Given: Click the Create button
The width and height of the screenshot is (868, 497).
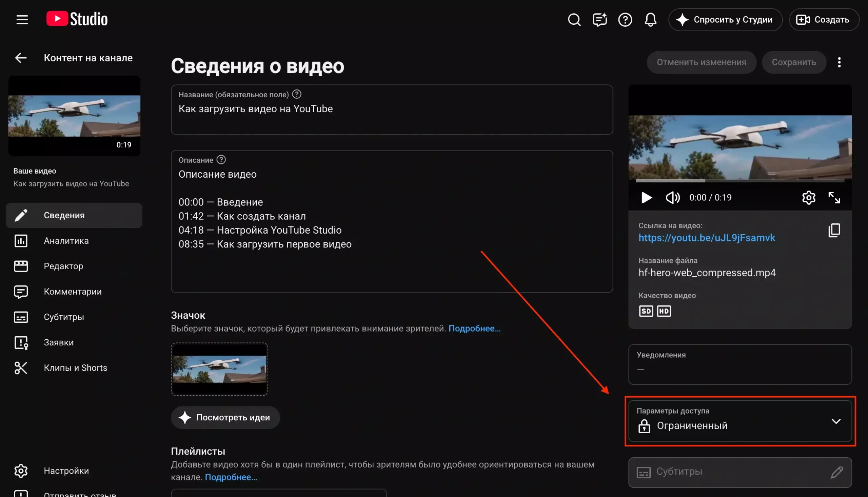Looking at the screenshot, I should 824,20.
